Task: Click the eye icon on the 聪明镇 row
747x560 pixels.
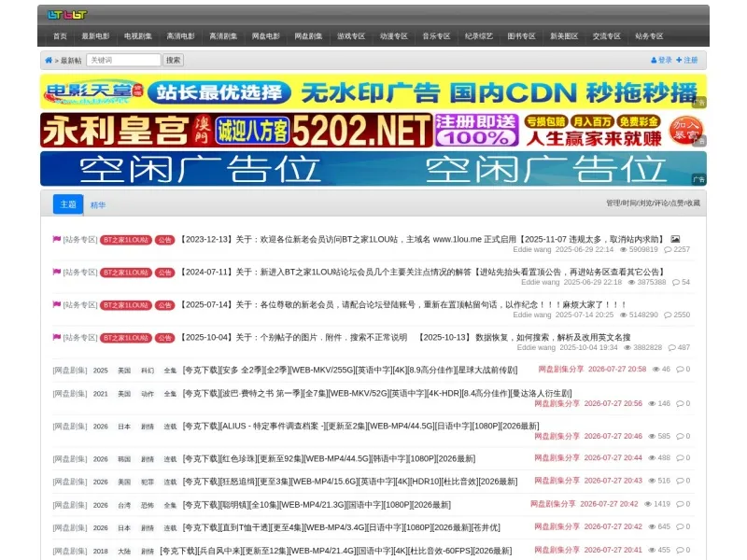Action: 648,504
